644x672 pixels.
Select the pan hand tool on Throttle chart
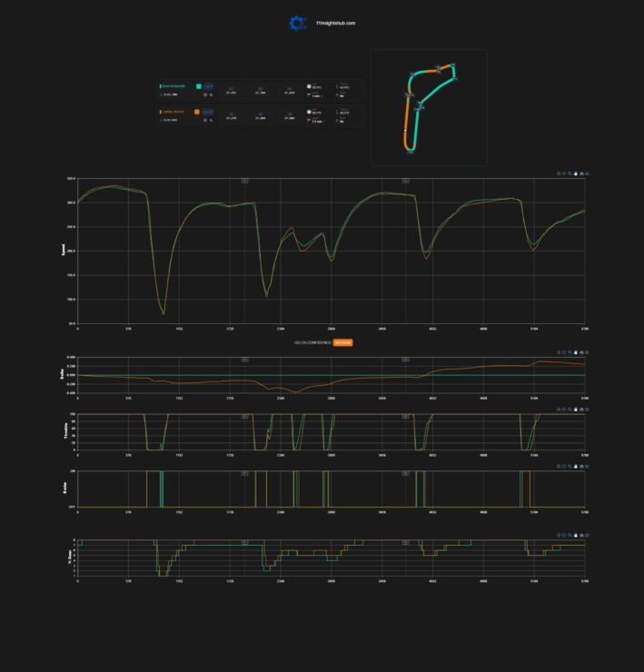[x=576, y=410]
